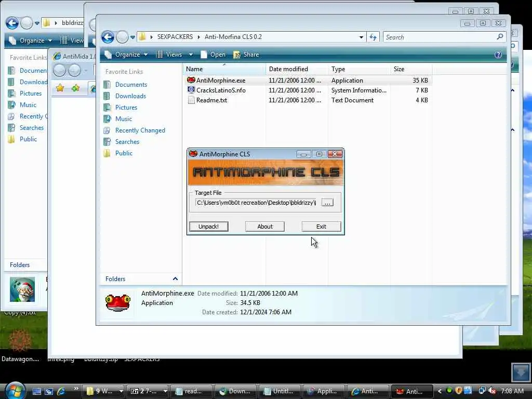This screenshot has height=399, width=532.
Task: Click in the Search box
Action: pyautogui.click(x=440, y=37)
